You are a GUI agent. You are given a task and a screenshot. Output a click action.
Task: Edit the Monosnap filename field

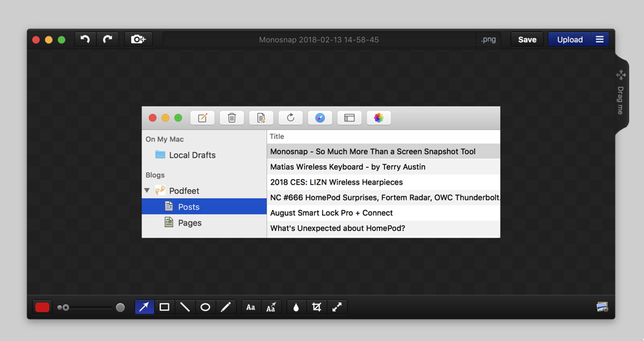[319, 39]
